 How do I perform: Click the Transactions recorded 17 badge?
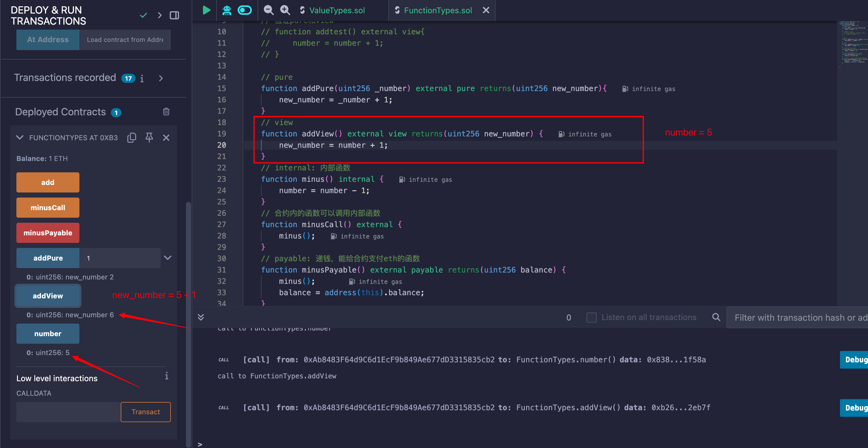(x=128, y=78)
